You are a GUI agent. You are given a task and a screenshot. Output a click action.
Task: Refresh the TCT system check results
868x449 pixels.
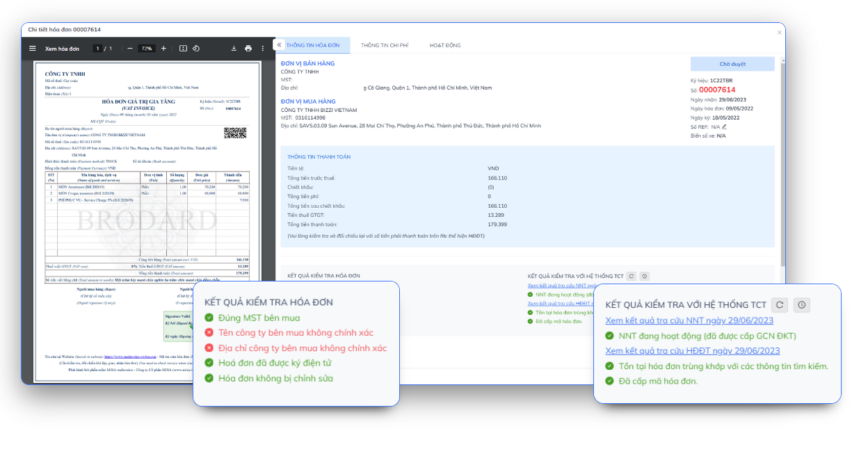tap(780, 304)
